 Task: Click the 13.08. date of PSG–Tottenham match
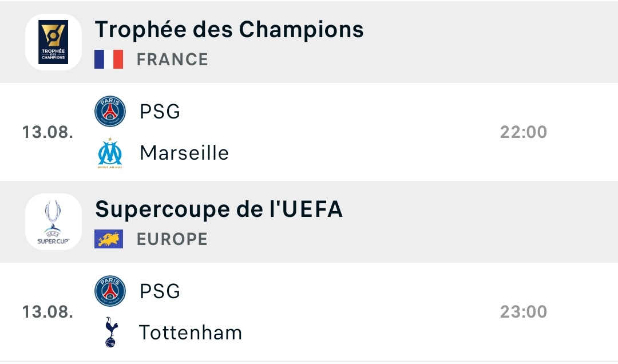[47, 312]
